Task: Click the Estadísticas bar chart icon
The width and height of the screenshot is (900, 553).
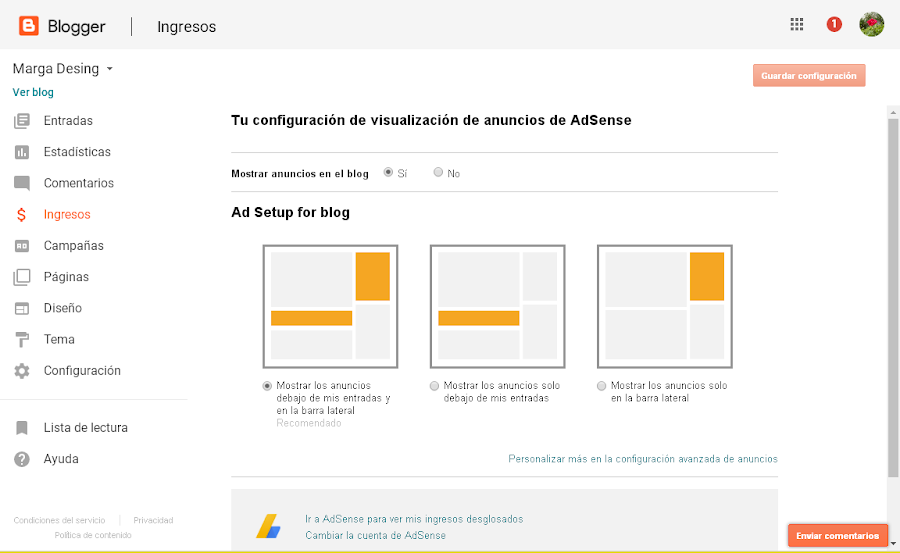Action: tap(22, 152)
